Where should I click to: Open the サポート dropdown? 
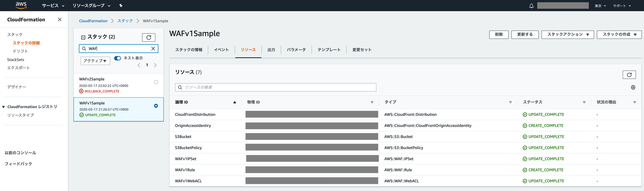pos(622,6)
